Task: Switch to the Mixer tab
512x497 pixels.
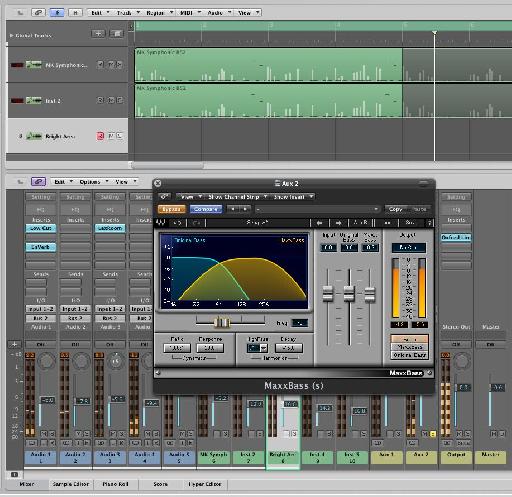Action: tap(27, 484)
